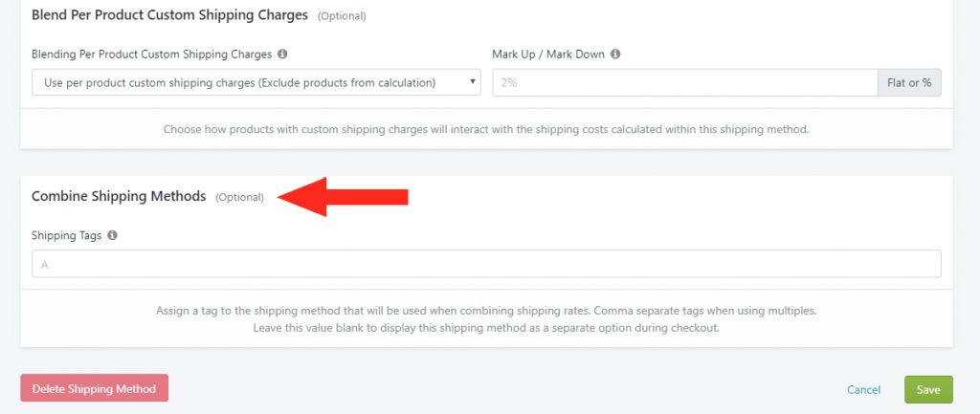Save the shipping method settings
This screenshot has height=414, width=980.
tap(928, 389)
